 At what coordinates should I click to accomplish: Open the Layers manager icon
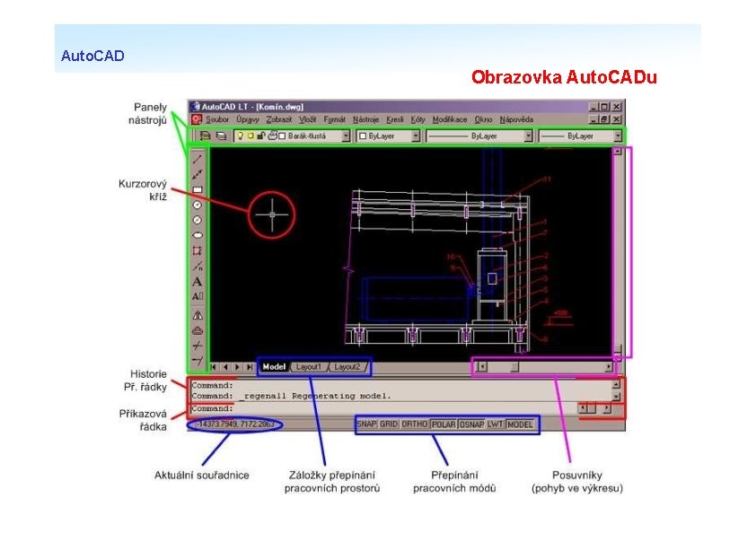tap(206, 136)
